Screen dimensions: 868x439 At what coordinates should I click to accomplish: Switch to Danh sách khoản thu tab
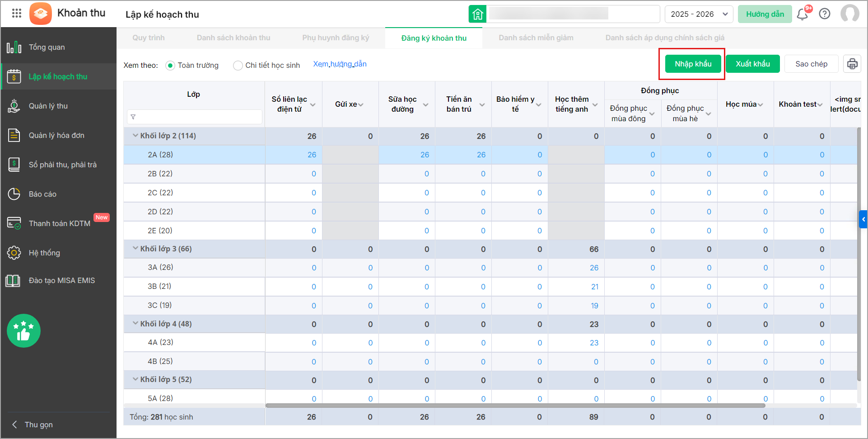(x=233, y=38)
